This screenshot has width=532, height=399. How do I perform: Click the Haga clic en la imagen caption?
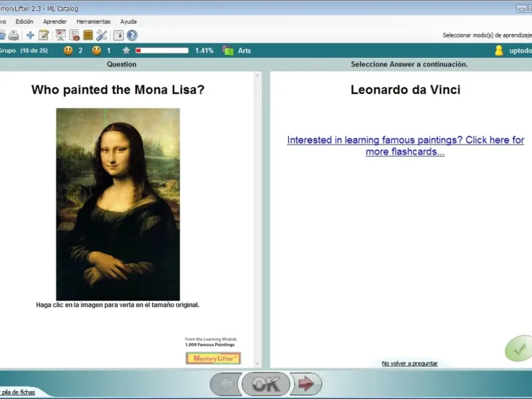point(118,305)
